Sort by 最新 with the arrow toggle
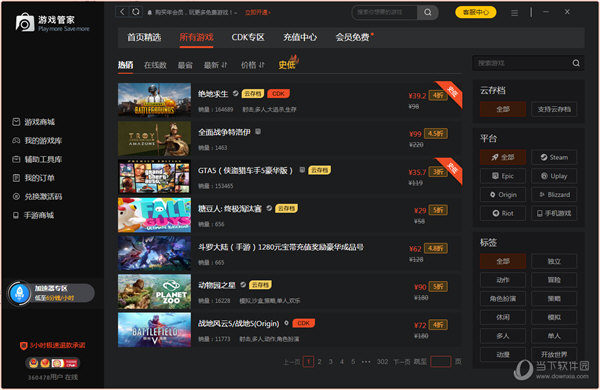600x390 pixels. (215, 65)
